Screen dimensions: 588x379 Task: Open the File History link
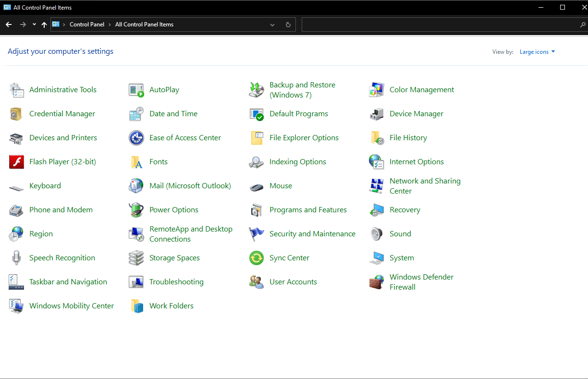[408, 138]
